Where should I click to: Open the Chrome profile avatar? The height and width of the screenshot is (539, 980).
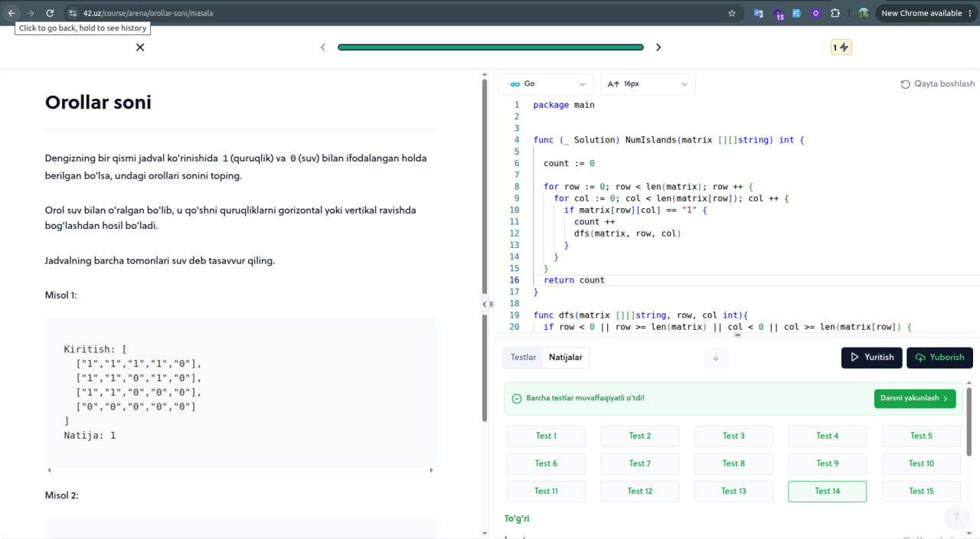point(864,13)
